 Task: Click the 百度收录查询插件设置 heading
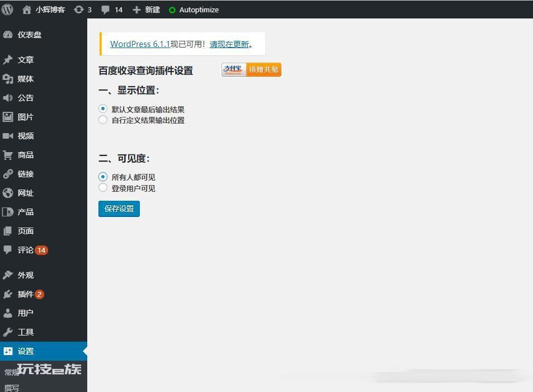146,70
